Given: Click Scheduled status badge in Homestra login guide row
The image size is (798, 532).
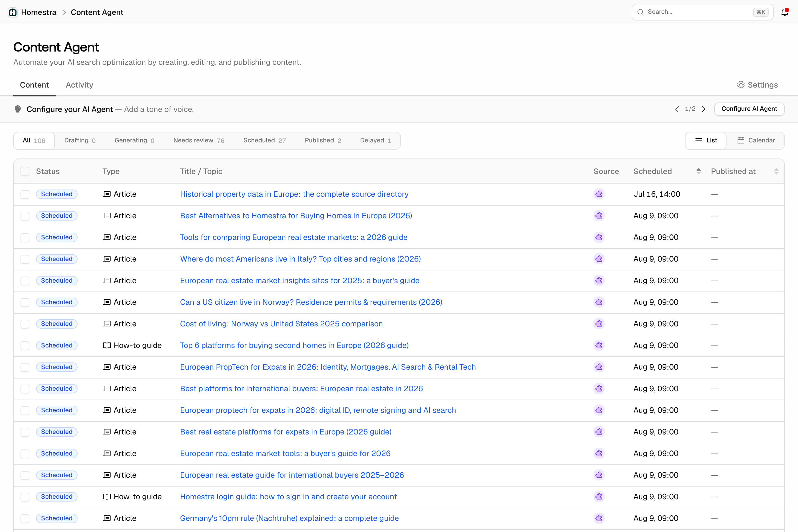Looking at the screenshot, I should [57, 497].
